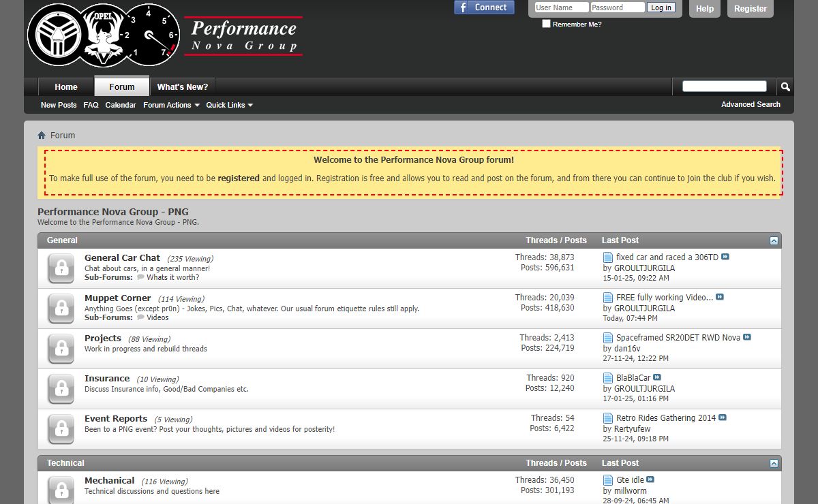Screen dimensions: 818x504
Task: Click the Help button
Action: (705, 9)
